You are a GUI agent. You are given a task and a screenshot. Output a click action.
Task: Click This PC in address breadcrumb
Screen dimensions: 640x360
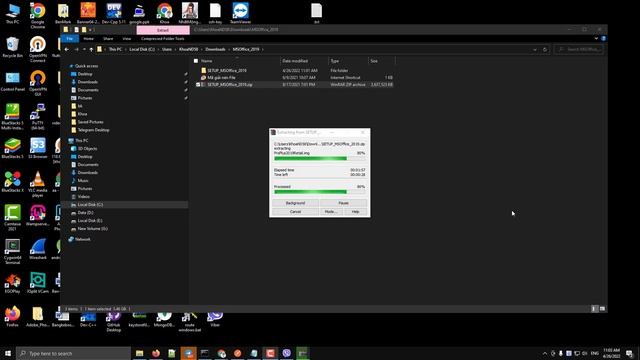pyautogui.click(x=115, y=49)
